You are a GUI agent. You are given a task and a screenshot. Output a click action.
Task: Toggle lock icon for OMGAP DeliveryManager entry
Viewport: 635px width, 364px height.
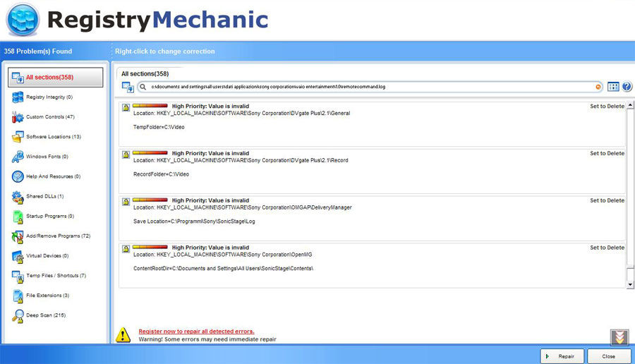click(126, 201)
